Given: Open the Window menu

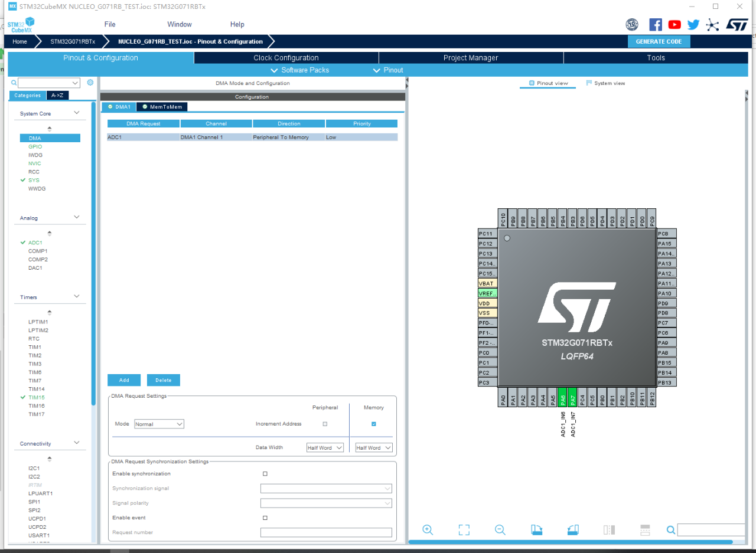Looking at the screenshot, I should [x=179, y=24].
